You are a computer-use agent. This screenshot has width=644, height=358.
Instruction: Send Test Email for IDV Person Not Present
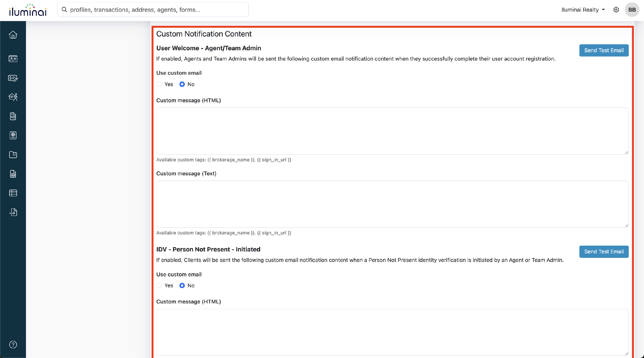pos(604,252)
